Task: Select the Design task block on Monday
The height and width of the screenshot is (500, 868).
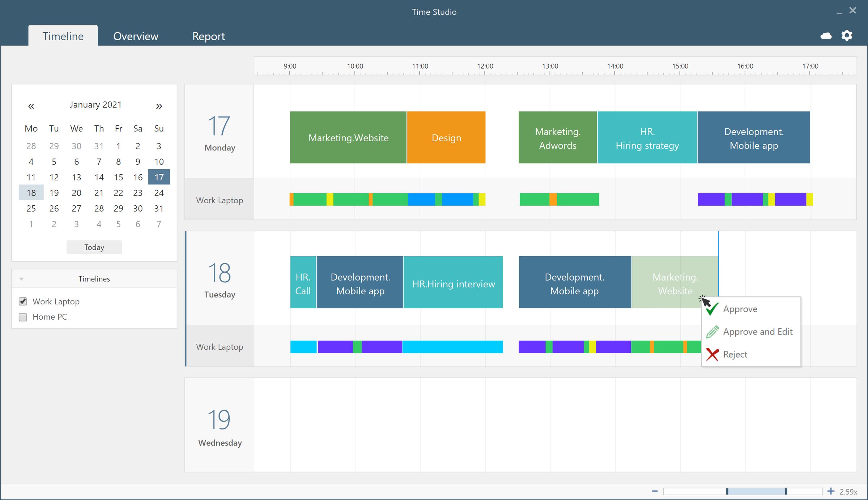Action: tap(446, 137)
